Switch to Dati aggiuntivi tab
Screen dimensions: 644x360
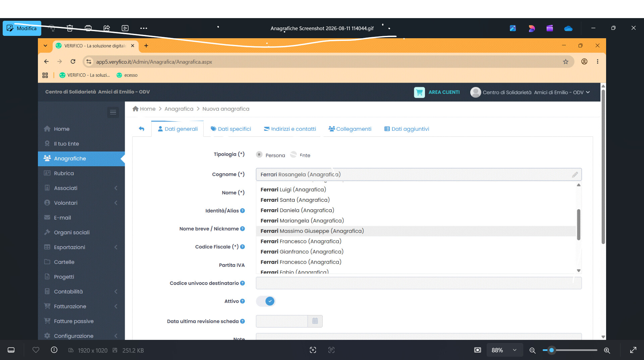[x=407, y=129]
